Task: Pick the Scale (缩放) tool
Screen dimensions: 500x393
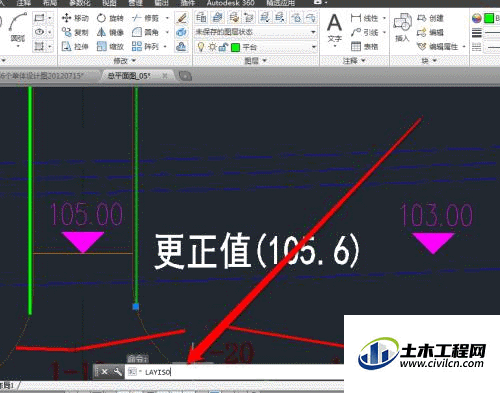Action: (110, 46)
